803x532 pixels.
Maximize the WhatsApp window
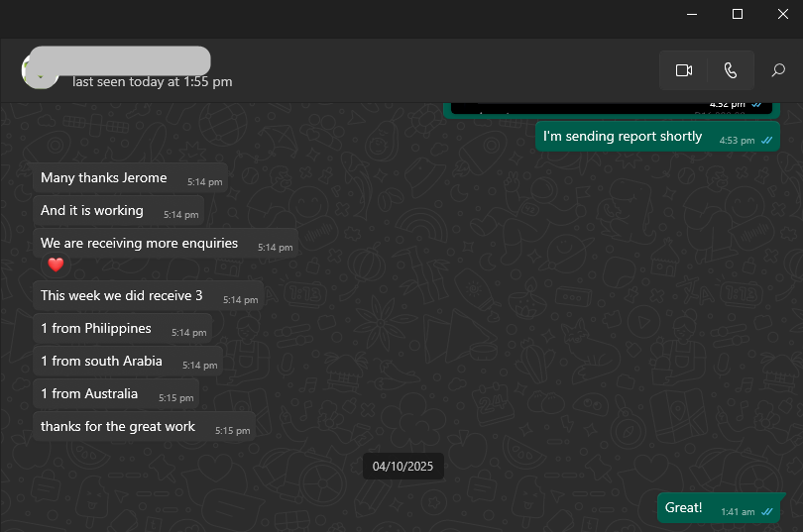click(738, 14)
